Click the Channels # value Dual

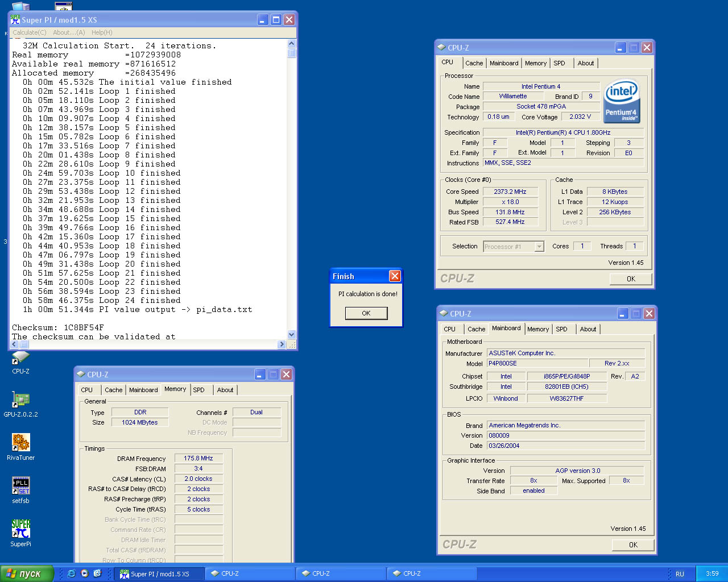[257, 412]
